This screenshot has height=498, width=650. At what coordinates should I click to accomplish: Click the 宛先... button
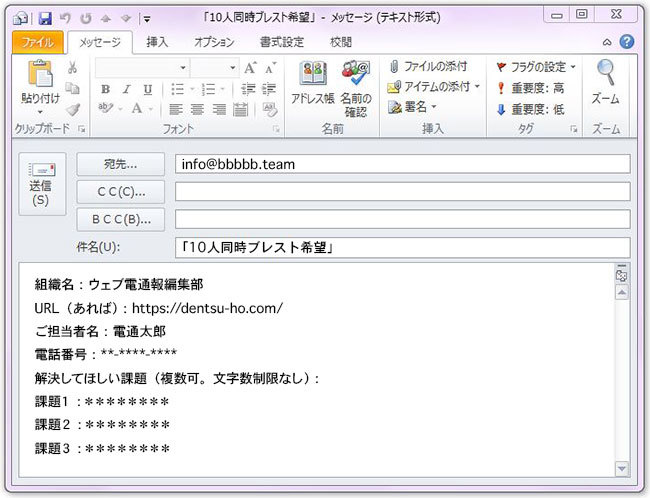pos(121,164)
